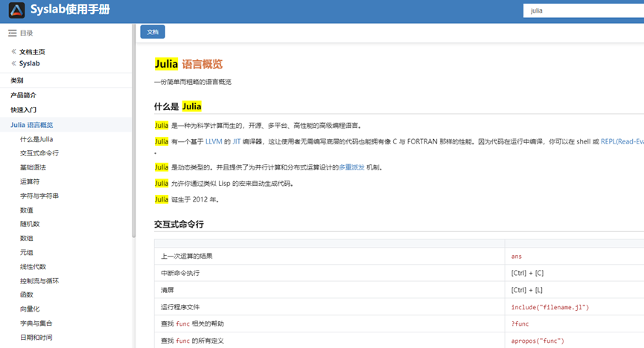Jump to 函数 subsection

pyautogui.click(x=26, y=294)
